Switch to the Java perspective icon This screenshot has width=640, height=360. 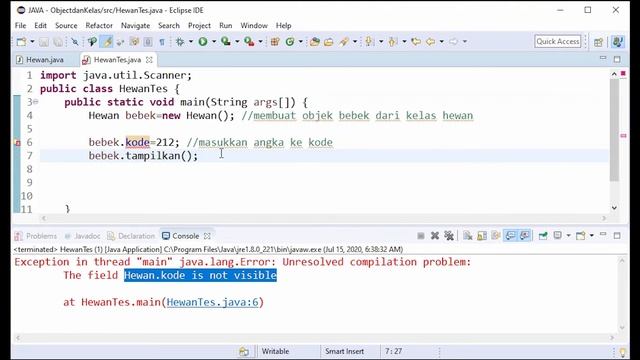618,42
